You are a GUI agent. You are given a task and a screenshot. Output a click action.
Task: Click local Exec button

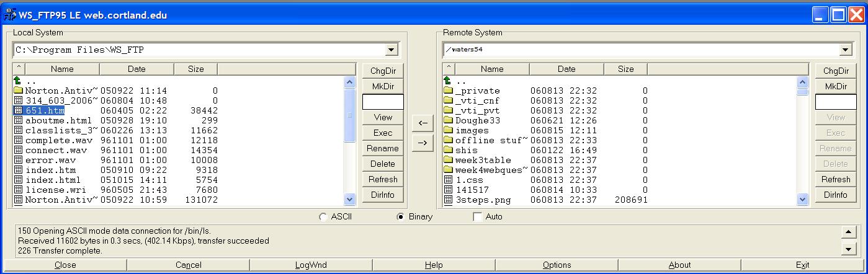click(x=383, y=133)
